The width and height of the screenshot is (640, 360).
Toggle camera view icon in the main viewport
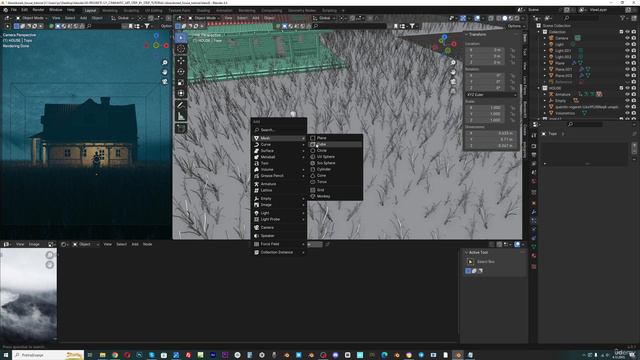(x=453, y=81)
